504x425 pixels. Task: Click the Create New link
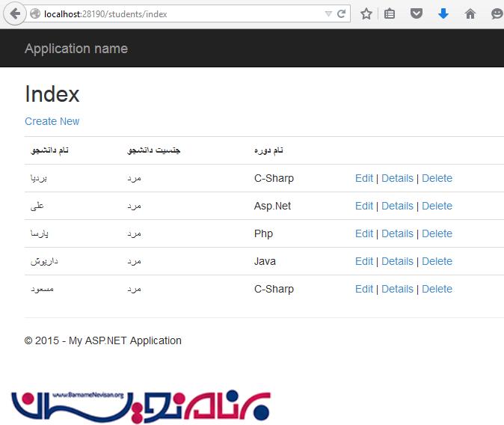52,121
